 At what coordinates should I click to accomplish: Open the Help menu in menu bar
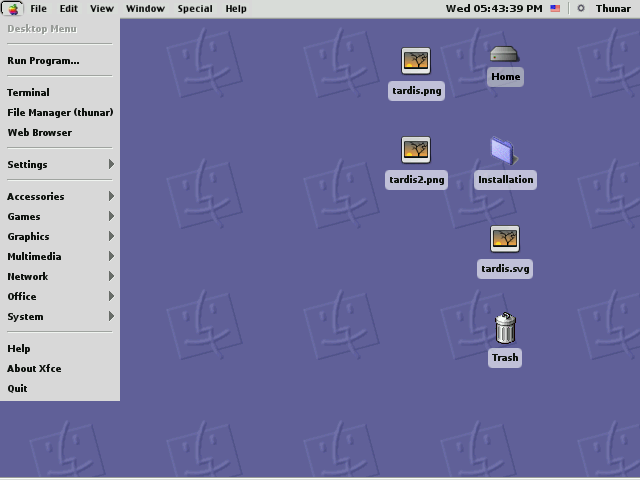[x=236, y=9]
